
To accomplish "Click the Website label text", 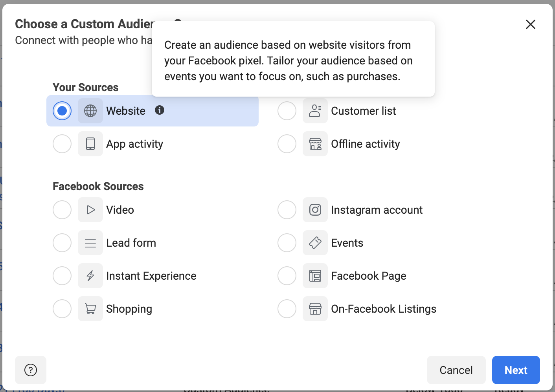I will [126, 111].
